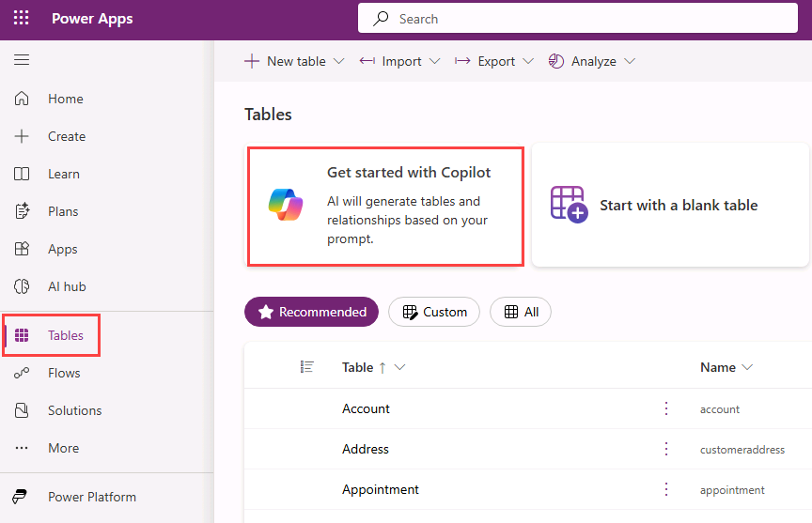
Task: Click the magnifier icon in search box
Action: 381,19
